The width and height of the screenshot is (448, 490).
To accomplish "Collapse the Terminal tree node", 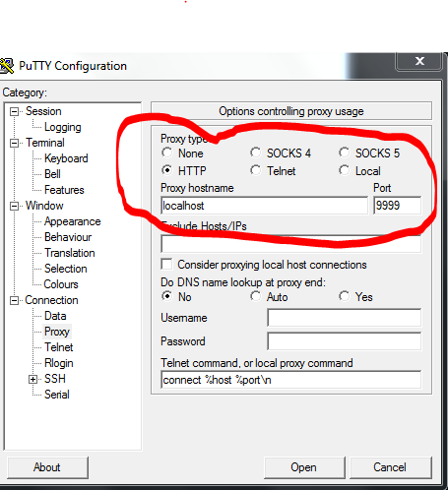I will [x=14, y=143].
